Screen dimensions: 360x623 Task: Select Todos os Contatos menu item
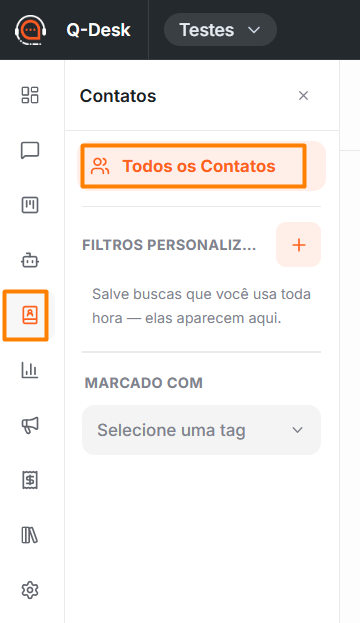(x=201, y=166)
